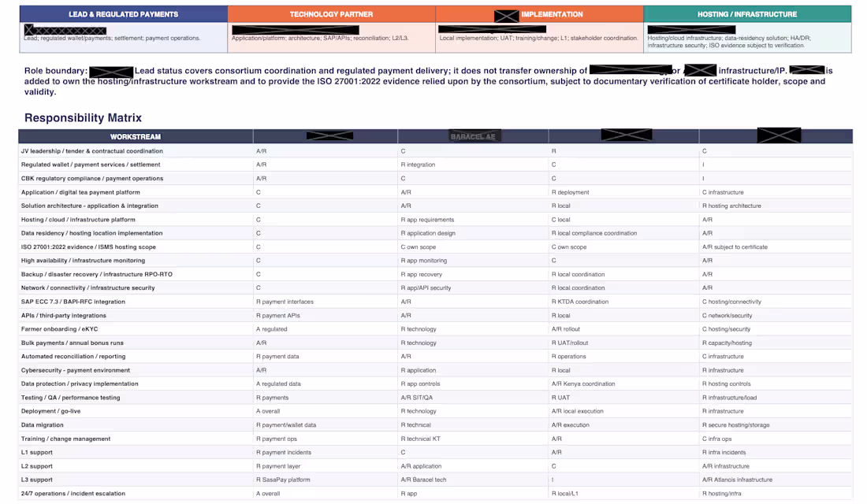Select 'CBK regulatory compliance / payment operations' label
Image resolution: width=867 pixels, height=504 pixels.
tap(91, 179)
